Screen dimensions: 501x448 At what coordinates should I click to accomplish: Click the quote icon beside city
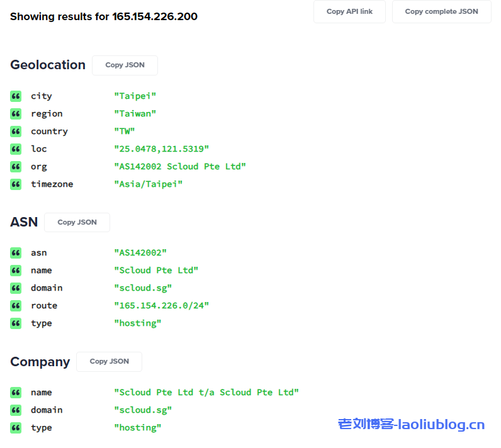click(x=16, y=96)
